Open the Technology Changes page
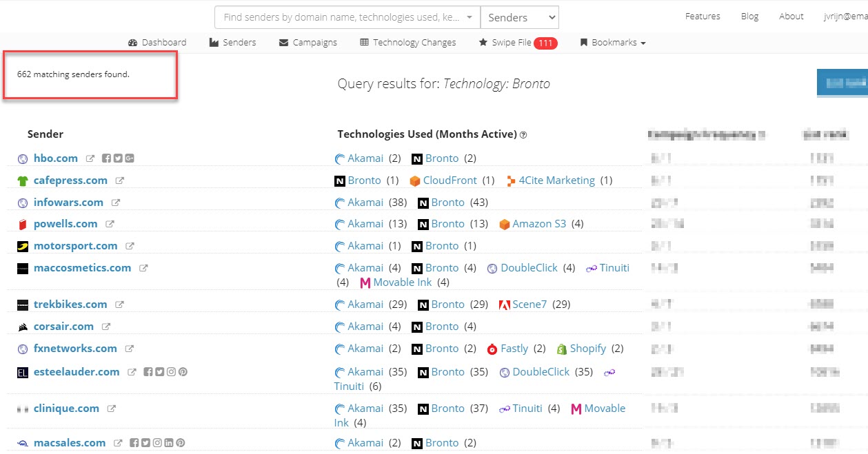 (408, 43)
